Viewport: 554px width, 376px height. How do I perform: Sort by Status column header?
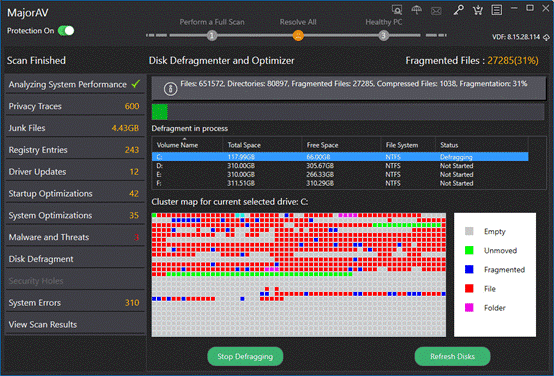tap(482, 145)
